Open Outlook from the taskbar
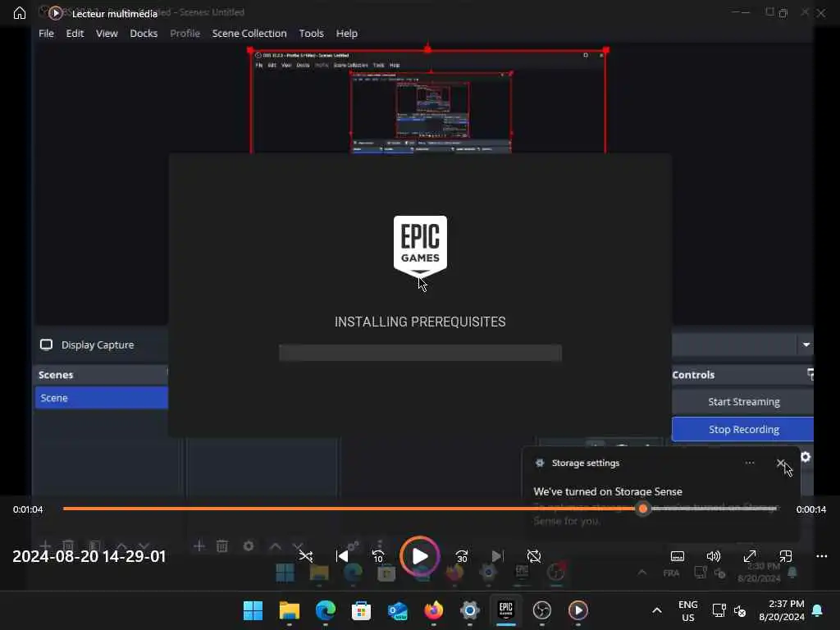This screenshot has height=630, width=840. 398,610
